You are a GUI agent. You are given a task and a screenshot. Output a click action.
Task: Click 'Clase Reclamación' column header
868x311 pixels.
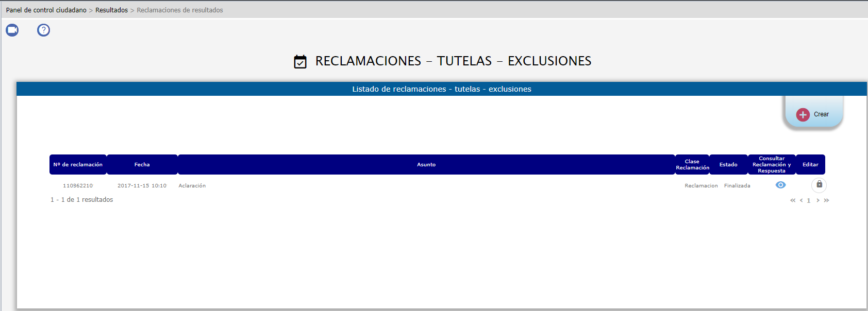point(692,165)
